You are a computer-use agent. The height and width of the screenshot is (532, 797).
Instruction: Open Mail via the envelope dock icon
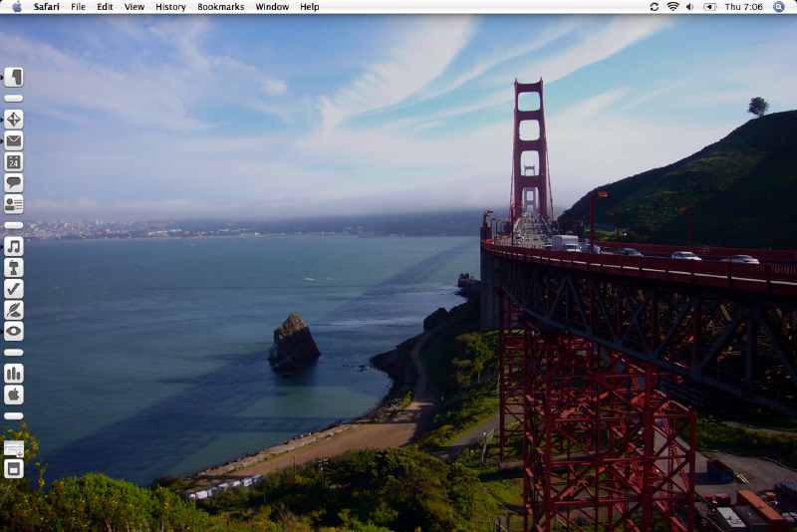point(14,140)
